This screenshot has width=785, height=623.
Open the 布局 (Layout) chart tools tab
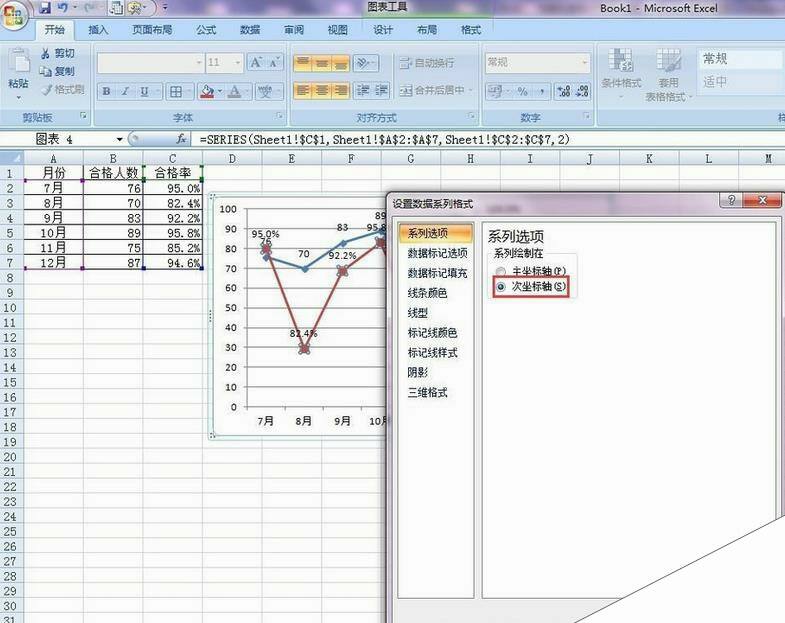(427, 30)
